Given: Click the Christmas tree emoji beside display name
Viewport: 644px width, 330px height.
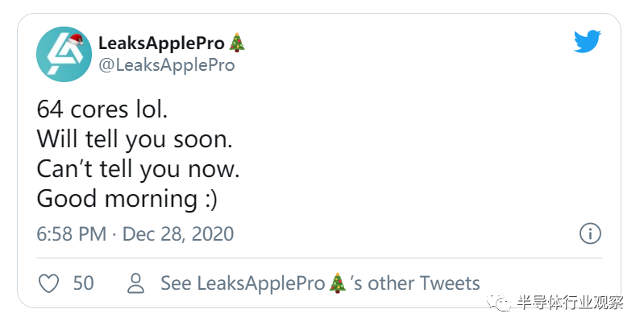Looking at the screenshot, I should [x=237, y=43].
